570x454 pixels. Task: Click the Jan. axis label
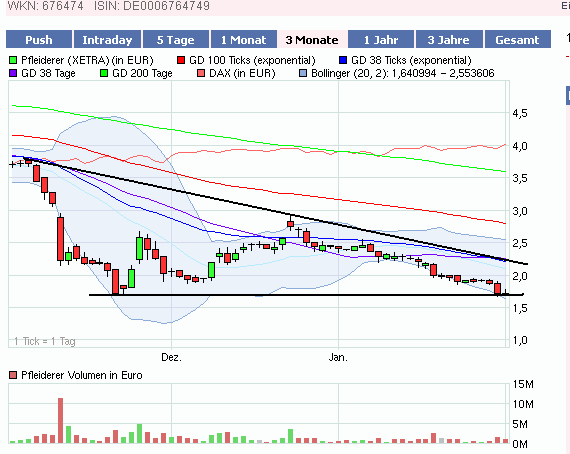coord(338,358)
